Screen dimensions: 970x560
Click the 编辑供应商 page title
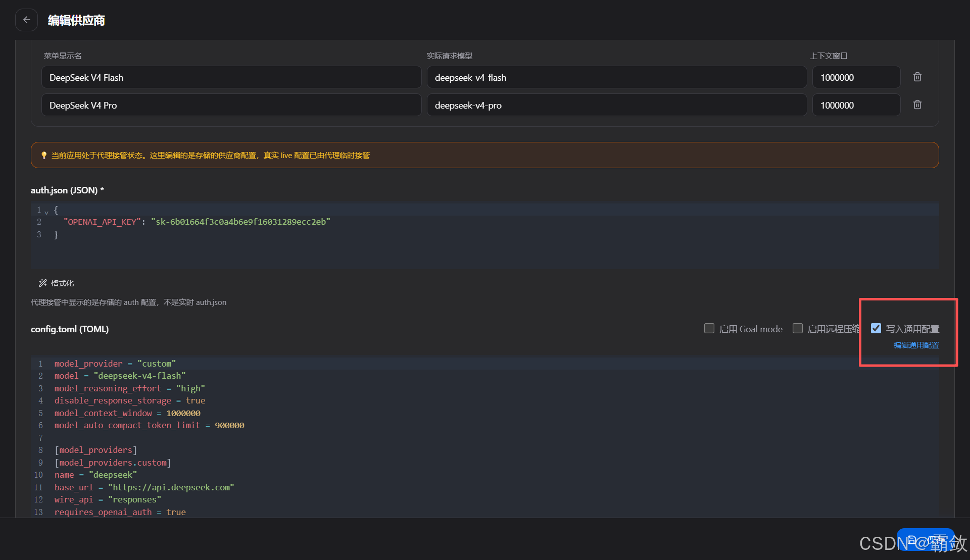coord(76,20)
